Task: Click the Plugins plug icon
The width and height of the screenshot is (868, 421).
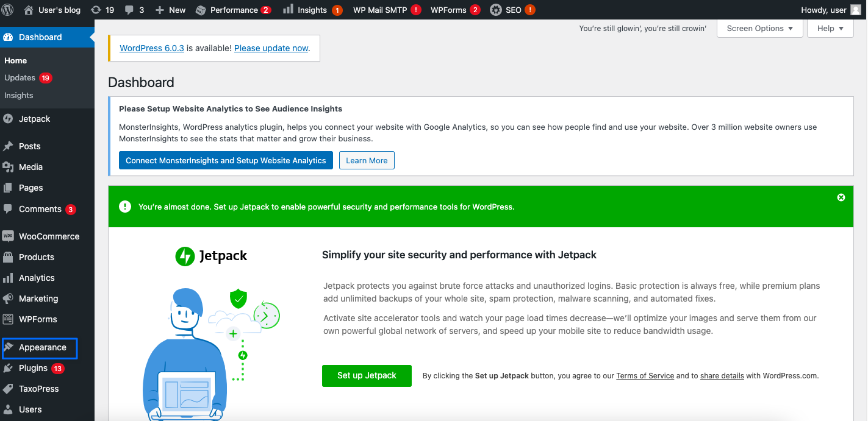Action: coord(8,368)
